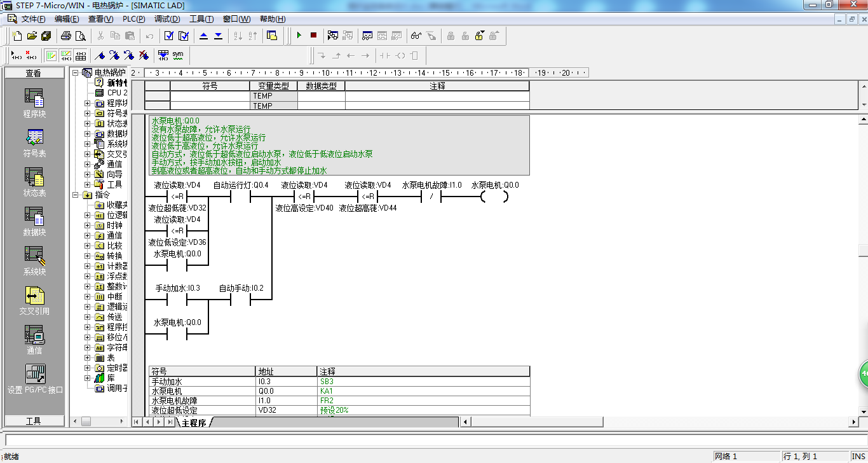Expand the 程序块 tree node
This screenshot has width=868, height=463.
[88, 103]
